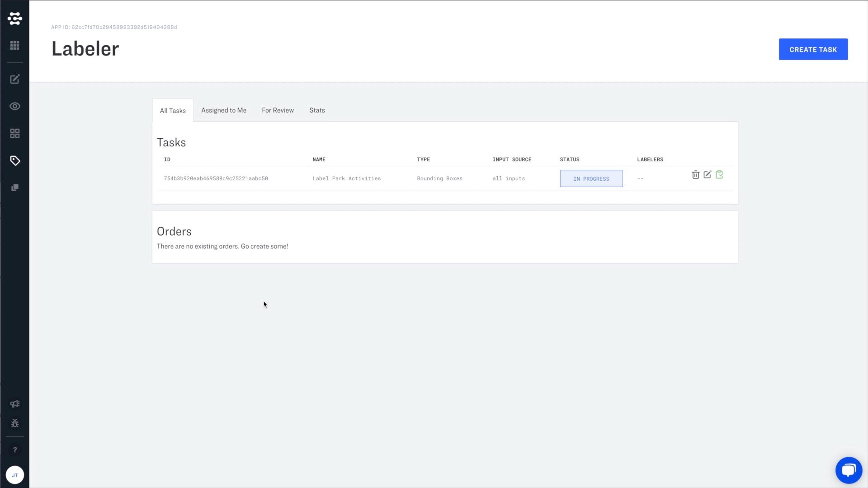Delete the Label Park Activities task
The image size is (868, 488).
click(x=695, y=175)
